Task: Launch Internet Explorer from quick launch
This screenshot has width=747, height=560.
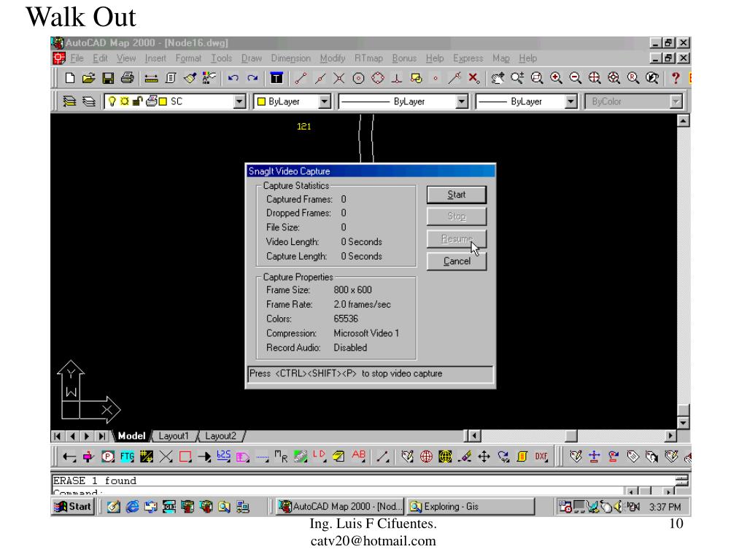Action: 133,507
